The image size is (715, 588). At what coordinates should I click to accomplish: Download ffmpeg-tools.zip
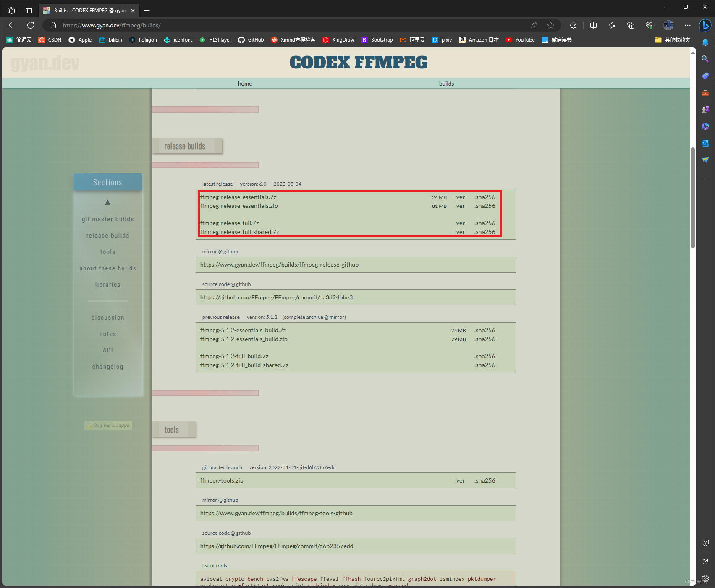coord(222,480)
